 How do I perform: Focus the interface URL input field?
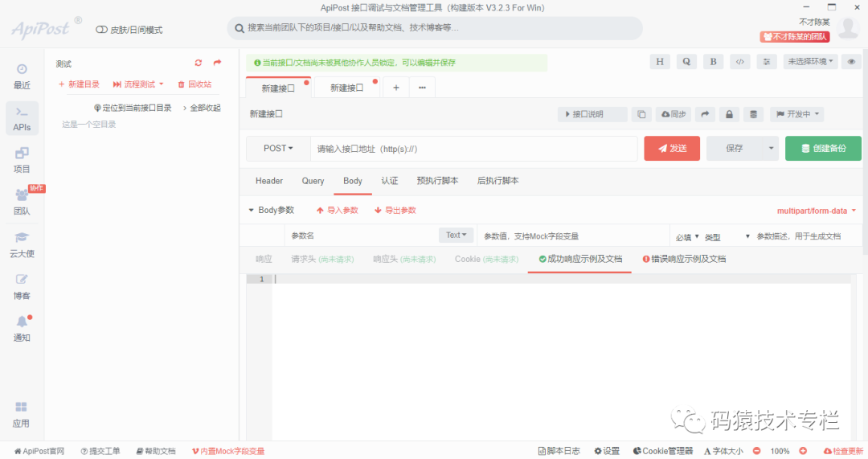click(x=474, y=149)
